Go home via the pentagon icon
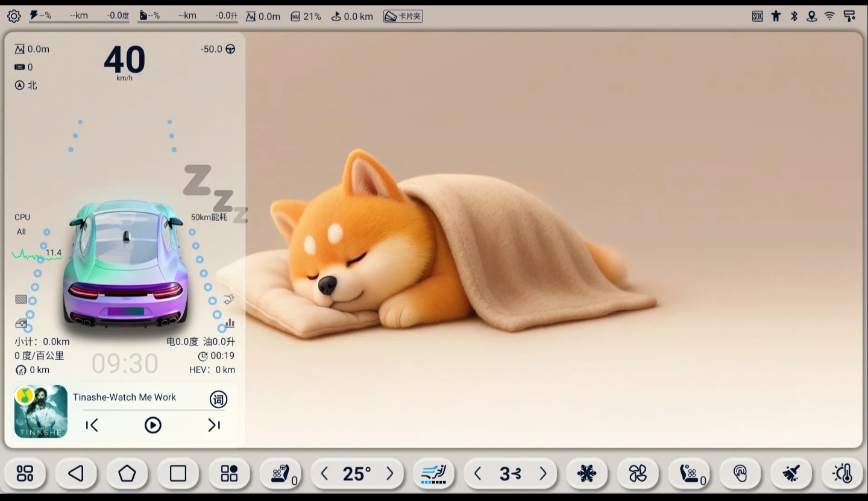 coord(127,474)
